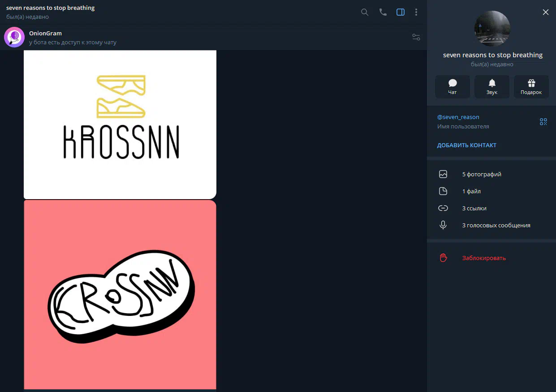Open search in chat
Viewport: 556px width, 392px height.
(365, 12)
